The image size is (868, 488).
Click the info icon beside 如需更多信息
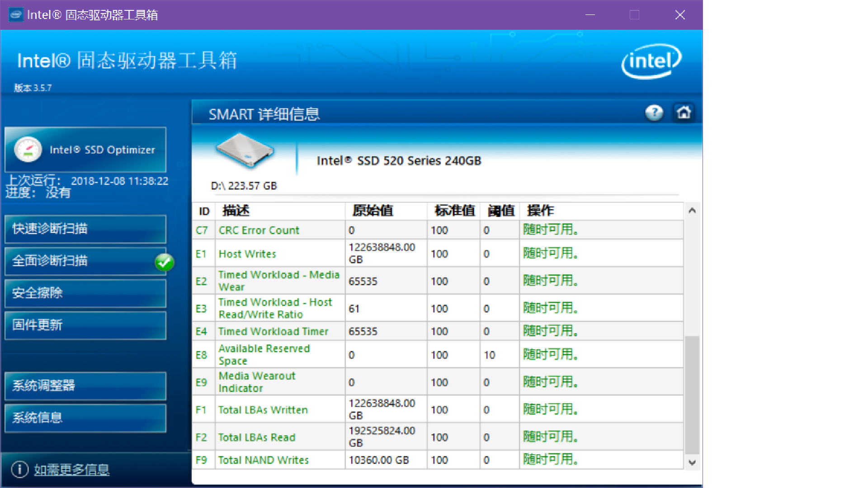(x=19, y=469)
